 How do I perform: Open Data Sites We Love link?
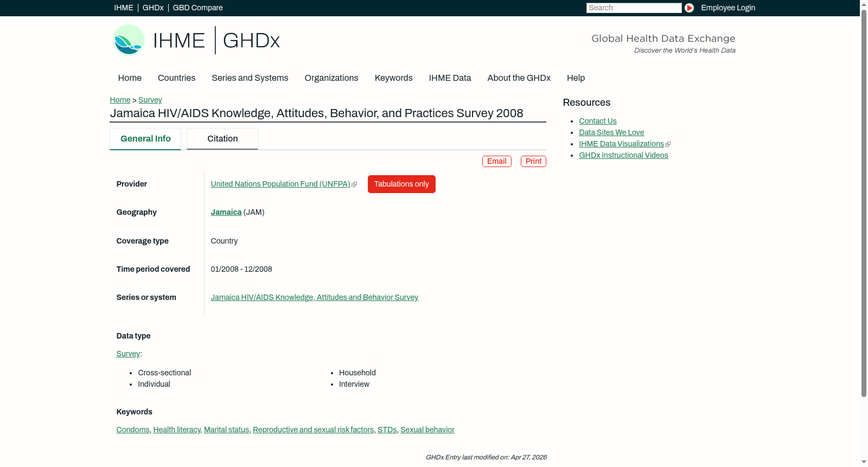coord(611,132)
